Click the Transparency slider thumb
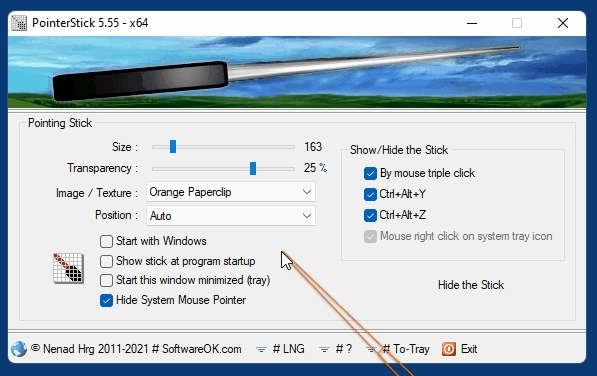The height and width of the screenshot is (376, 597). click(253, 168)
